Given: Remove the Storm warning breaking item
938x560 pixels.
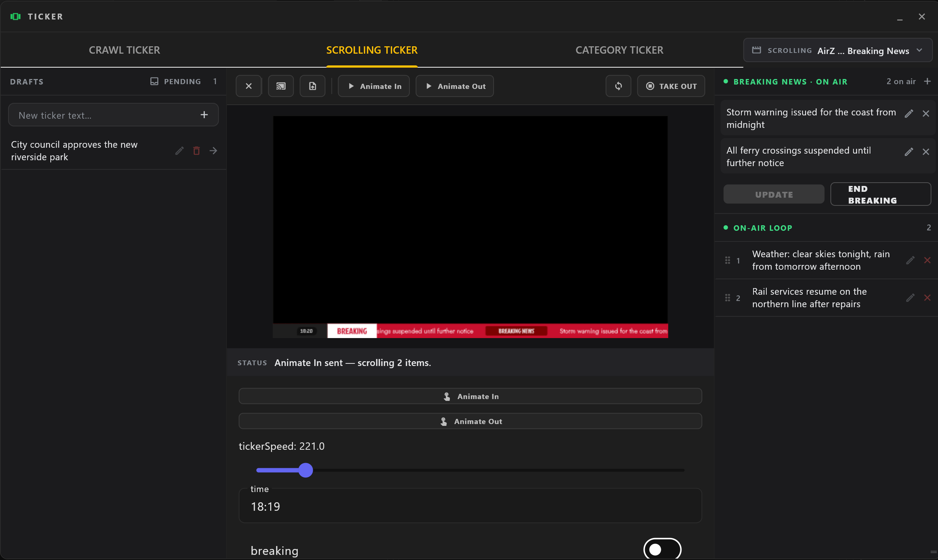Looking at the screenshot, I should (x=926, y=113).
